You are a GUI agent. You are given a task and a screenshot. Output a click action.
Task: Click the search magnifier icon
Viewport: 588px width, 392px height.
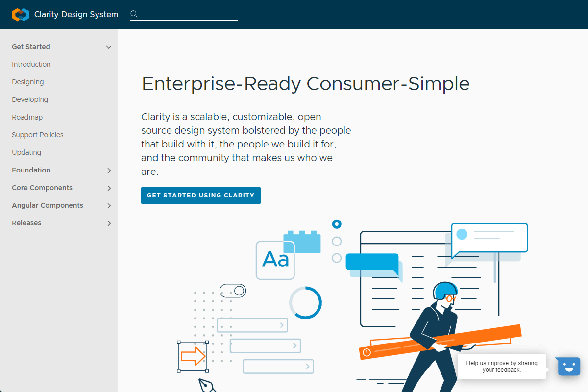[134, 14]
